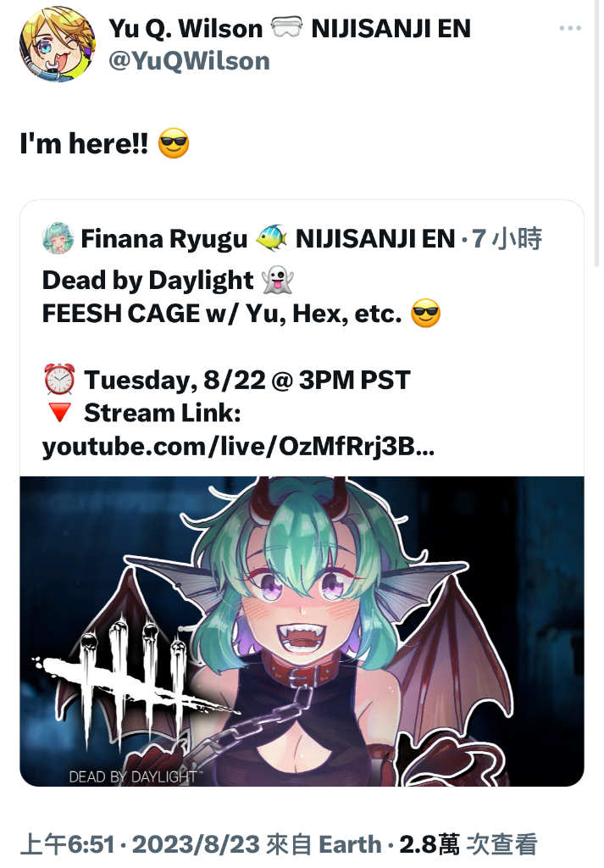Image resolution: width=604 pixels, height=868 pixels.
Task: Click the @YuQWilson handle
Action: point(189,61)
